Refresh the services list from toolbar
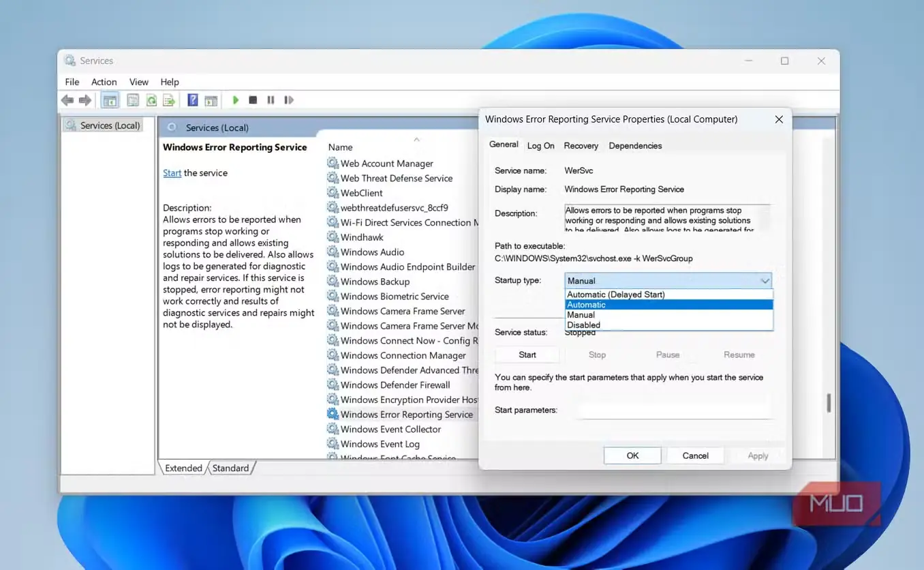Image resolution: width=924 pixels, height=570 pixels. 151,100
